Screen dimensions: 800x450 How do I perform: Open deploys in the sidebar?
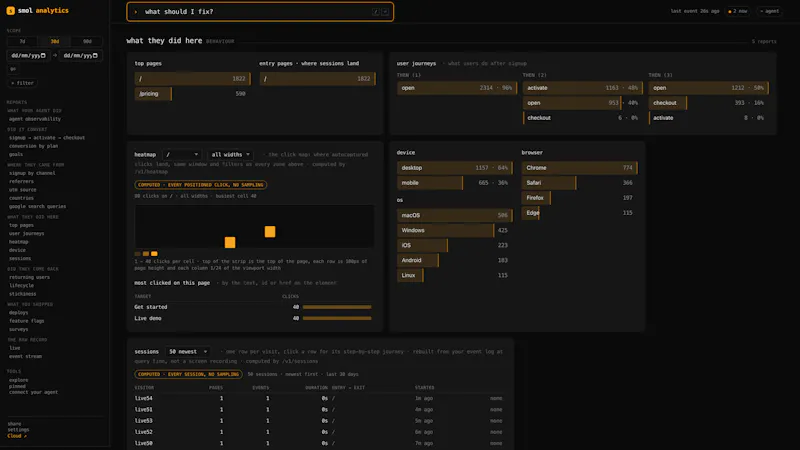pos(18,313)
